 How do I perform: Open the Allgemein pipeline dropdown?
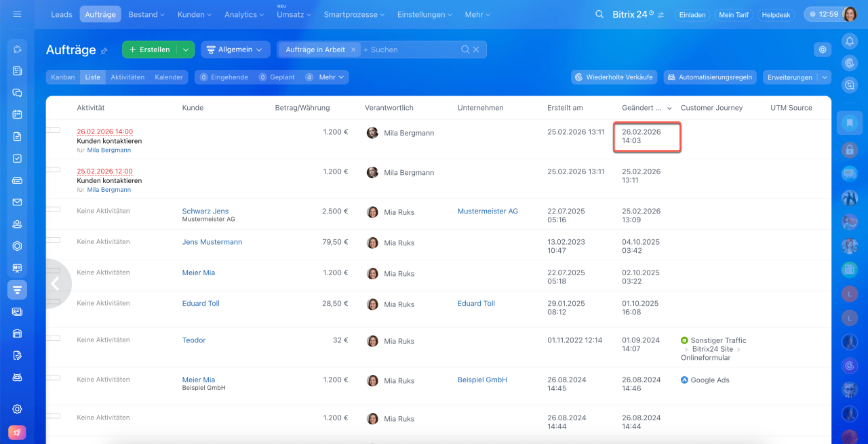[235, 49]
